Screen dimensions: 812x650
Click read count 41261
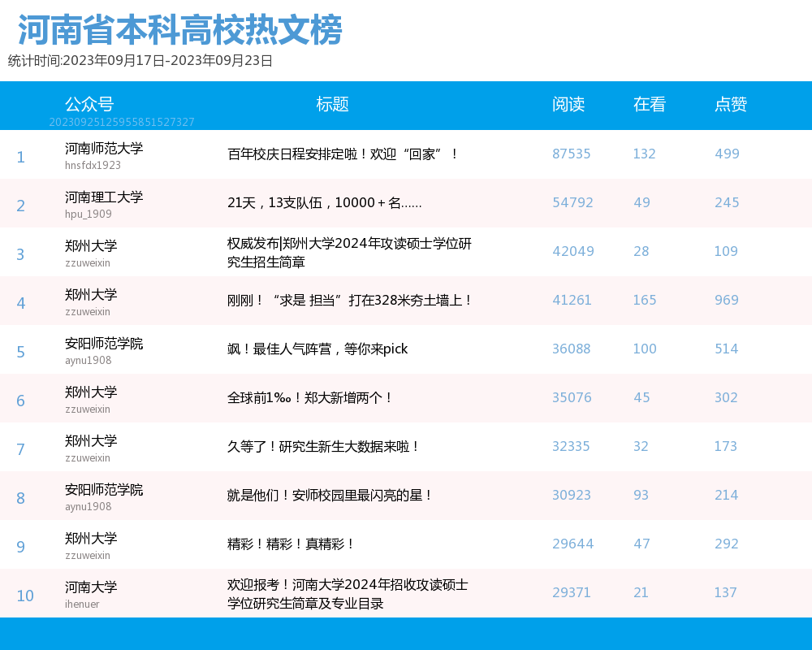click(x=572, y=300)
